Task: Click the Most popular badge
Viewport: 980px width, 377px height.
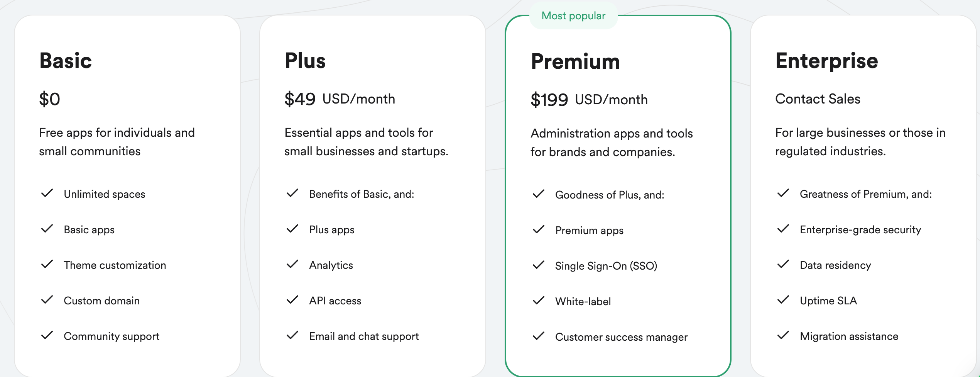Action: point(573,16)
